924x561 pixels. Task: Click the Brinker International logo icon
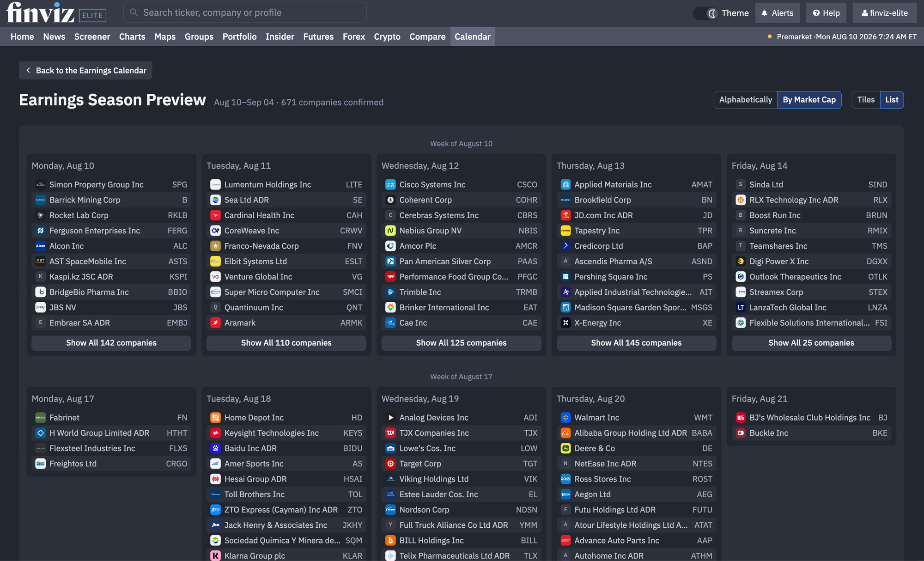[x=390, y=308]
